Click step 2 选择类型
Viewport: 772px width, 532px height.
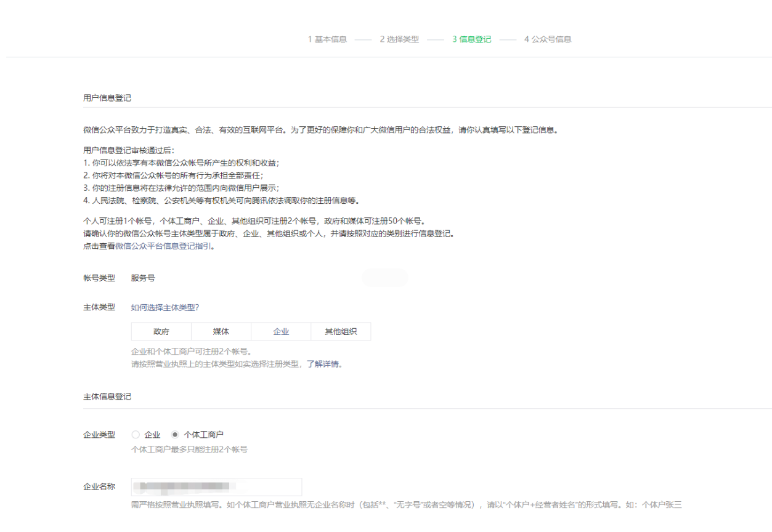[399, 39]
